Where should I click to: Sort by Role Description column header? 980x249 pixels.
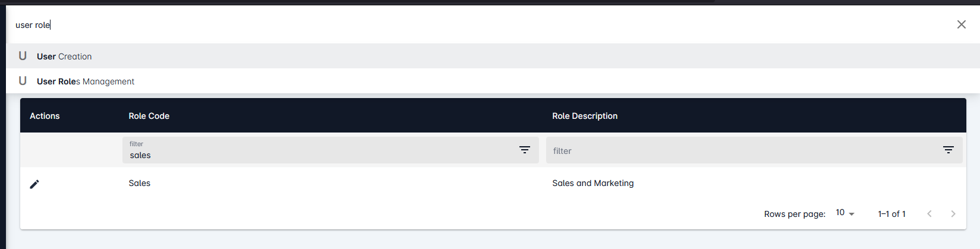[585, 116]
